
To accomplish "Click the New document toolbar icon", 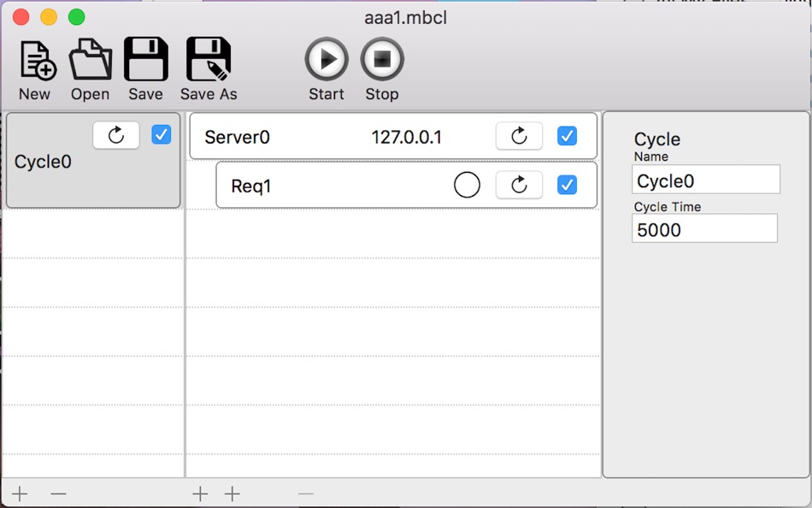I will pyautogui.click(x=38, y=61).
